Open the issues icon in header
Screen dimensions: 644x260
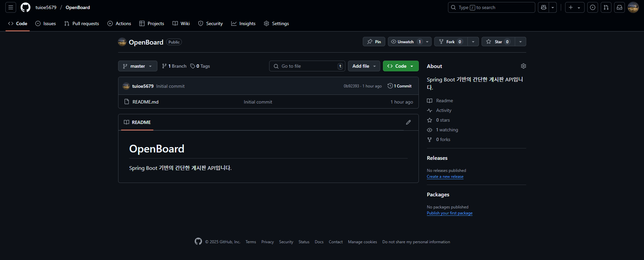pos(593,7)
